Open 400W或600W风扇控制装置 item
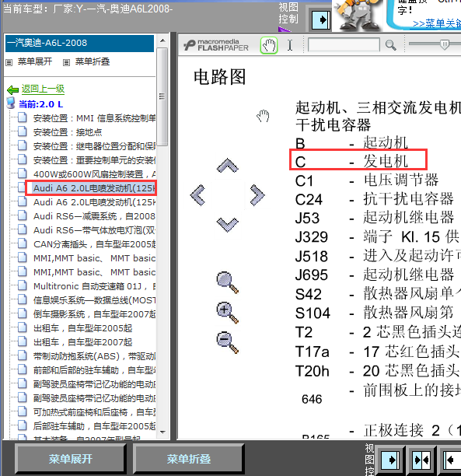461x476 pixels. (x=94, y=174)
